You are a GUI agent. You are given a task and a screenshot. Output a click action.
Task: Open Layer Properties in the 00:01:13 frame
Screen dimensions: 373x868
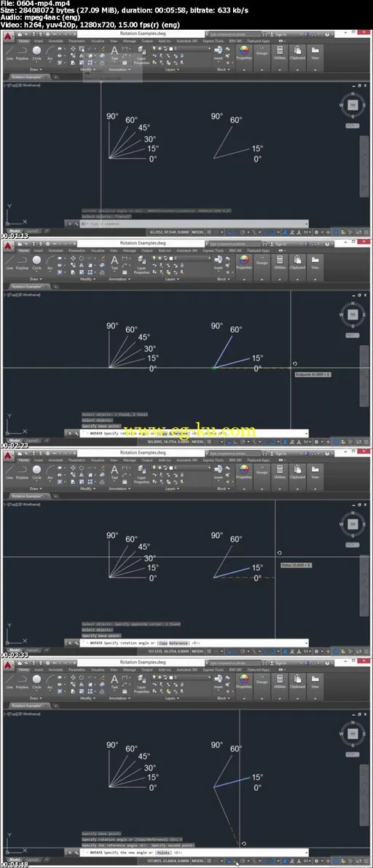coord(141,54)
